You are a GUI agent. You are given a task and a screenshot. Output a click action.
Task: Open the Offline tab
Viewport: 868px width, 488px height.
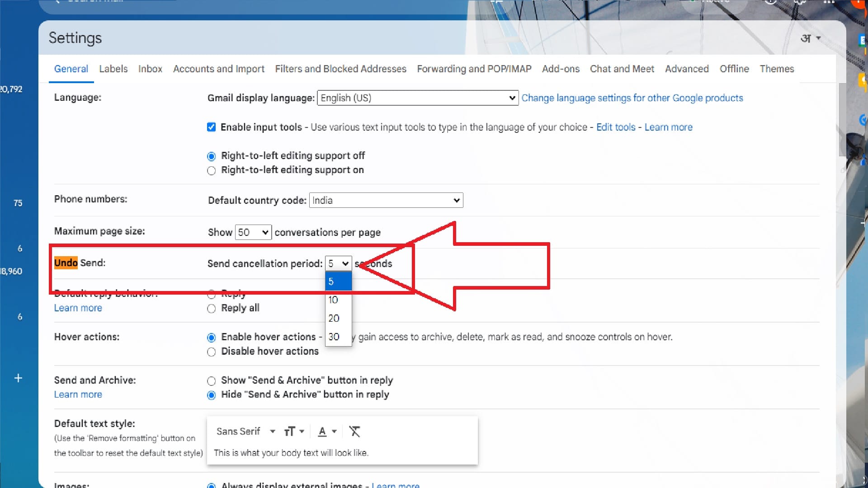click(x=734, y=69)
